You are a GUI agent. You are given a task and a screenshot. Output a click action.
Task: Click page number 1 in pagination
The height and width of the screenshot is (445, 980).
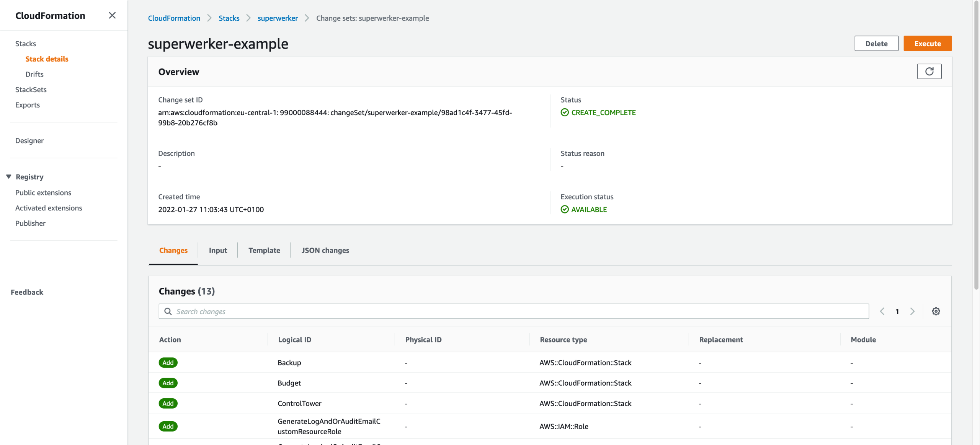897,311
